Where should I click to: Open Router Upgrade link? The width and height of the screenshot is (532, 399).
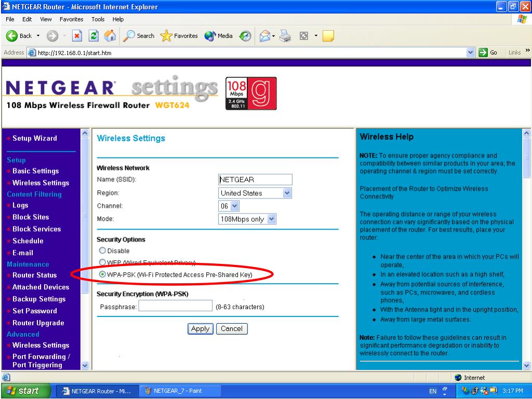coord(38,323)
